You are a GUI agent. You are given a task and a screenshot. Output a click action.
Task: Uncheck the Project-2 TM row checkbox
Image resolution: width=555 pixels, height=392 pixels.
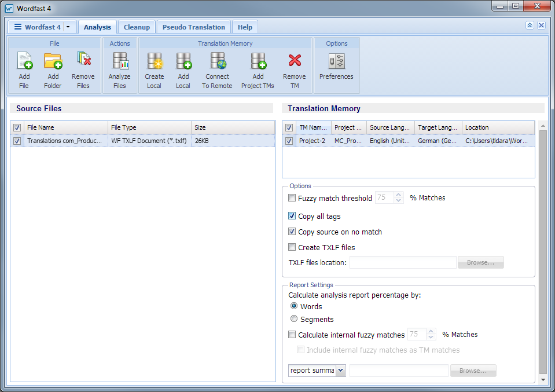289,141
